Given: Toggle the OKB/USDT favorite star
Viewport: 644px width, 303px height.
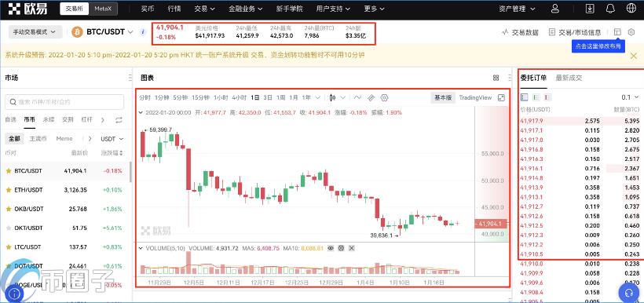Looking at the screenshot, I should click(x=8, y=209).
